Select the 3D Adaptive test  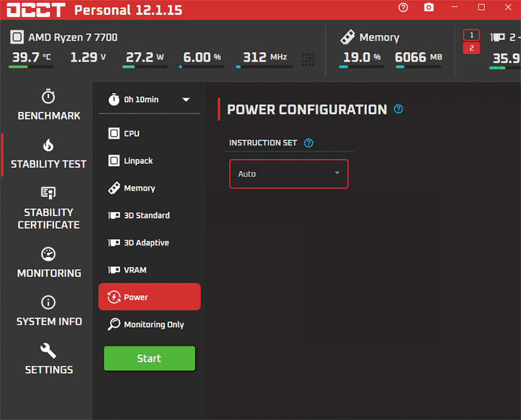pyautogui.click(x=150, y=243)
